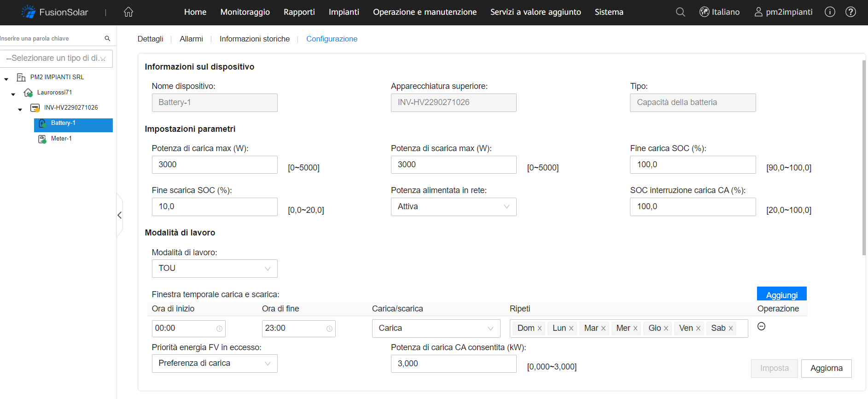Screen dimensions: 868x399
Task: Switch to the Allarmi tab
Action: pos(191,39)
